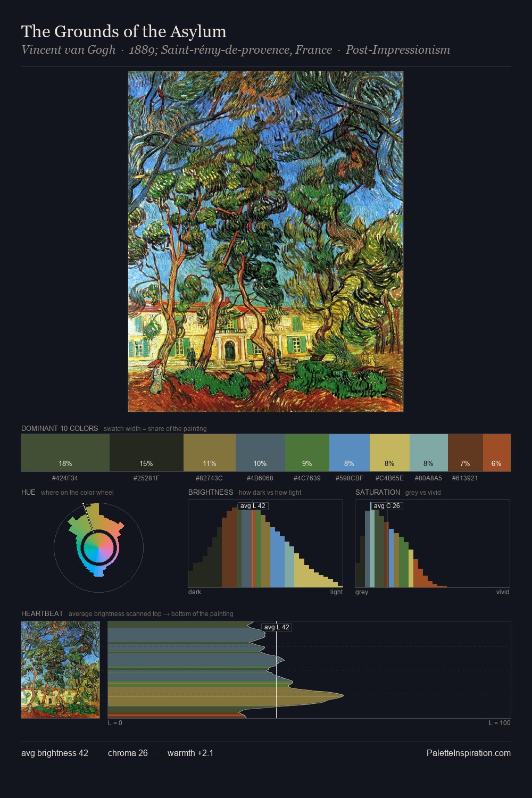Viewport: 532px width, 798px height.
Task: Click the HEARTBEAT section heading
Action: point(42,613)
